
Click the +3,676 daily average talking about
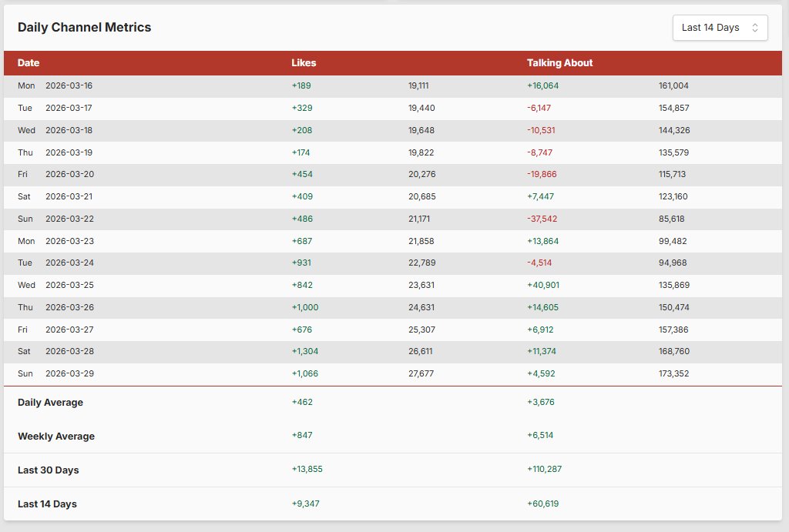pos(541,402)
